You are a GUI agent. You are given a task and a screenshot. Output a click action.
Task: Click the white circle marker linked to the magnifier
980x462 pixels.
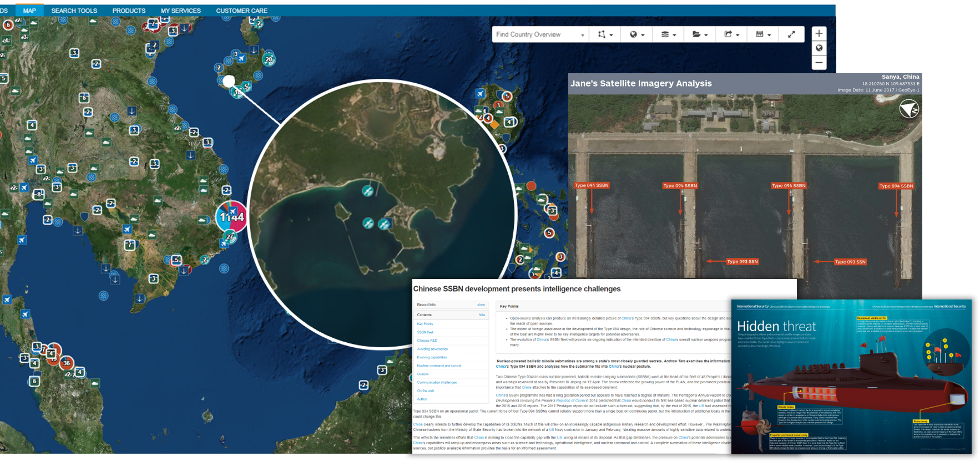click(x=229, y=81)
